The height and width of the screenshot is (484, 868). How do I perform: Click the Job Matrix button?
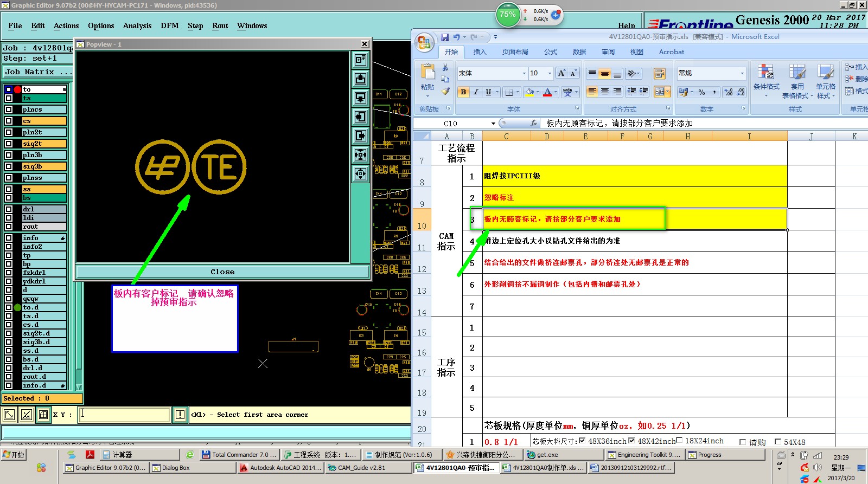37,72
